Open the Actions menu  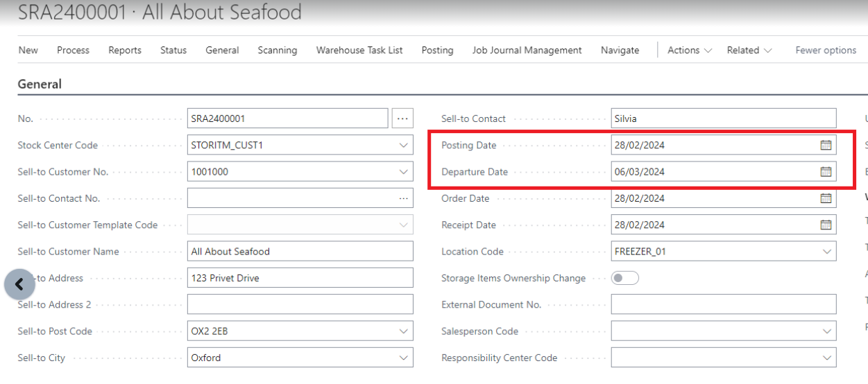pyautogui.click(x=689, y=50)
